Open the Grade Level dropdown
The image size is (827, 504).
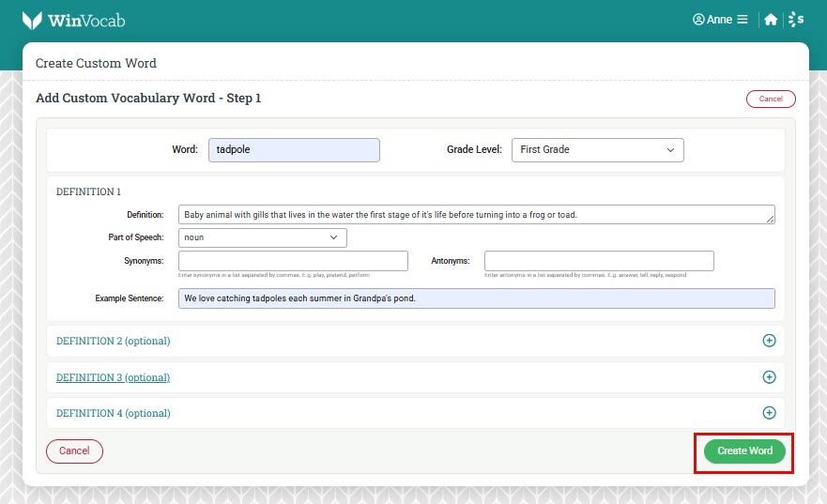click(598, 150)
